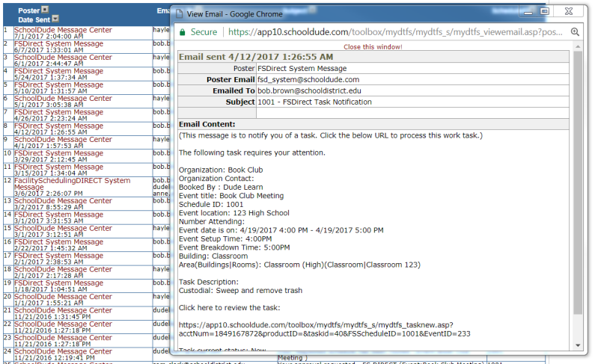This screenshot has width=595, height=364.
Task: Open FSDirect System Message dated 5/24/2017
Action: pyautogui.click(x=59, y=71)
